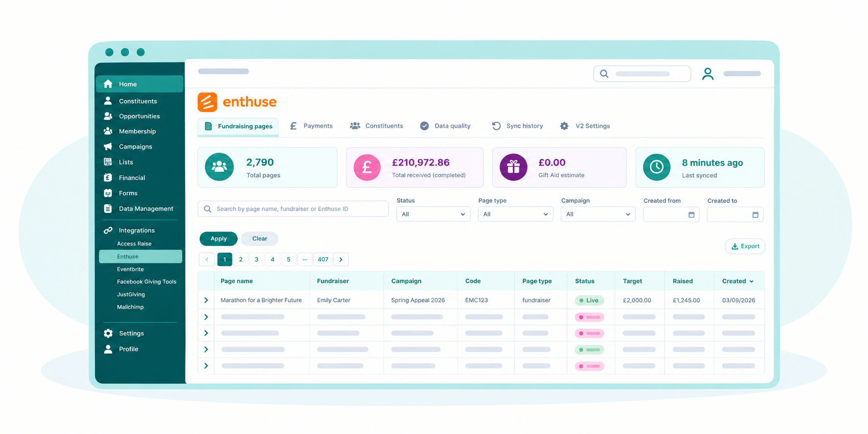868x434 pixels.
Task: Click the Campaigns megaphone icon in sidebar
Action: click(x=108, y=146)
